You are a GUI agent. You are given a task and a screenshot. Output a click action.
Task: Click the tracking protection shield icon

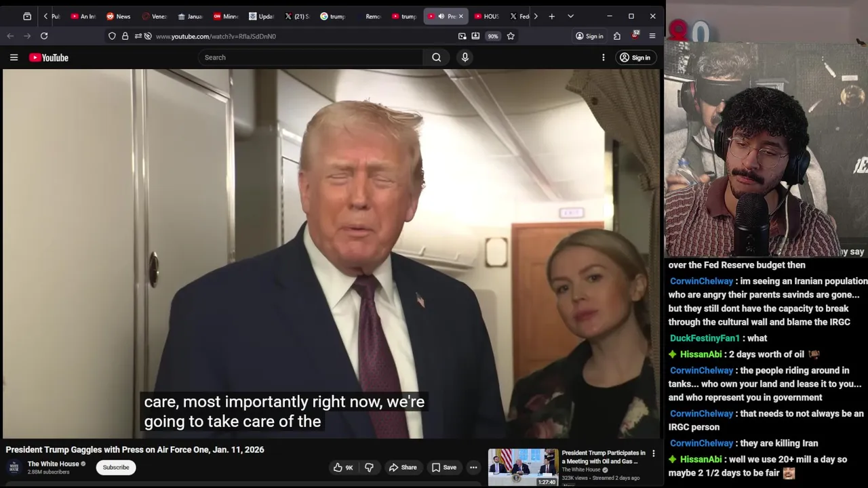[x=112, y=36]
